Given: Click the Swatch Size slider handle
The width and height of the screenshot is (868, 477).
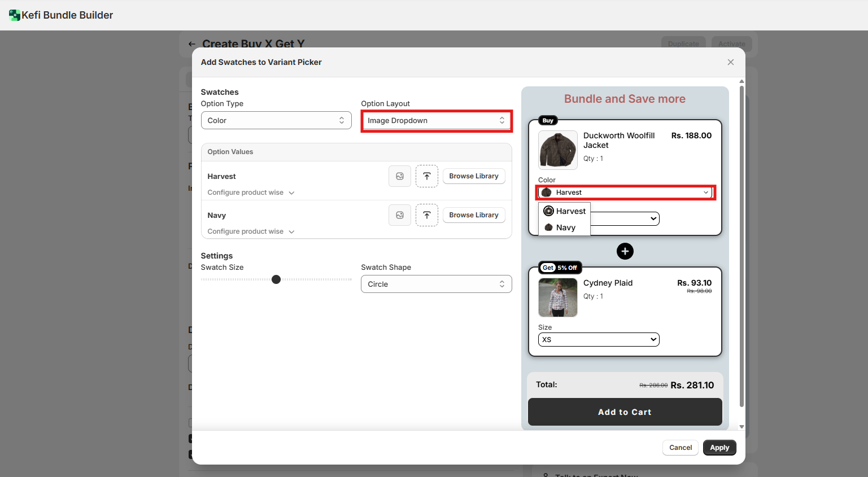Looking at the screenshot, I should tap(276, 279).
